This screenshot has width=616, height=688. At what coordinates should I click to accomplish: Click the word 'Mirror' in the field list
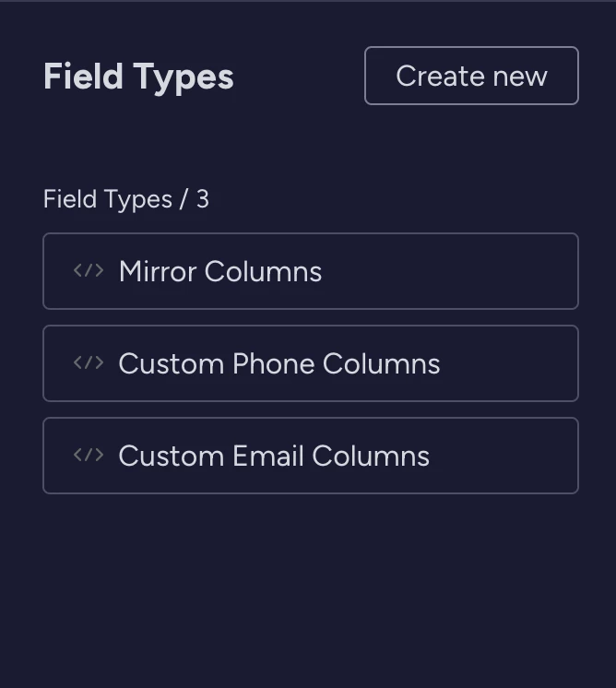[158, 271]
